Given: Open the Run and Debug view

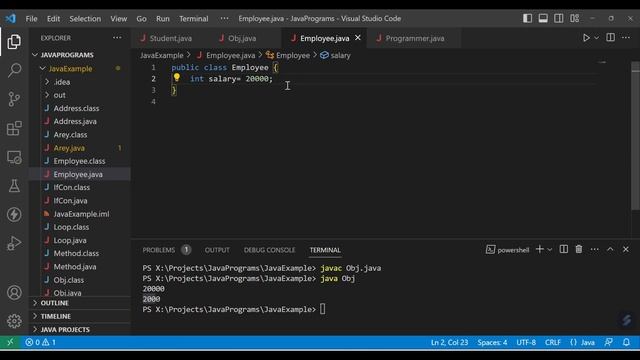Looking at the screenshot, I should tap(14, 243).
